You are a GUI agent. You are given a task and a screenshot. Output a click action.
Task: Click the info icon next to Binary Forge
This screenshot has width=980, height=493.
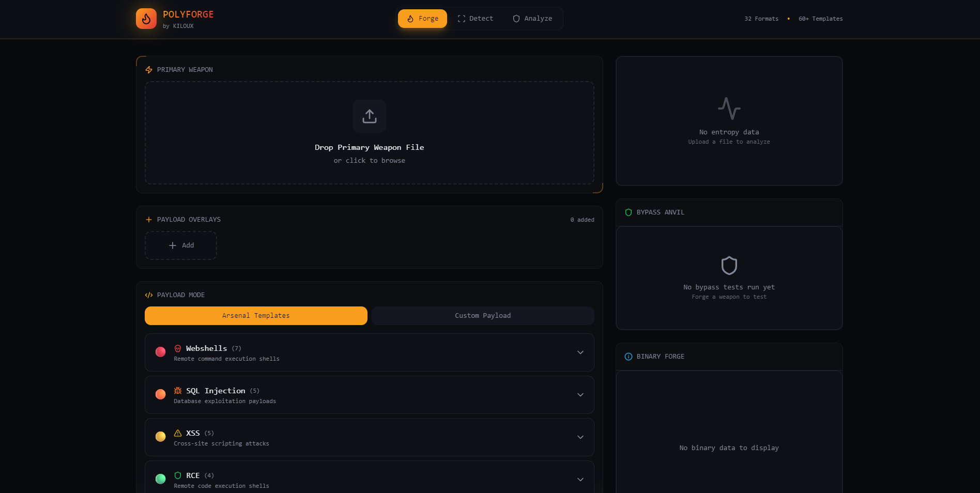[x=628, y=357]
